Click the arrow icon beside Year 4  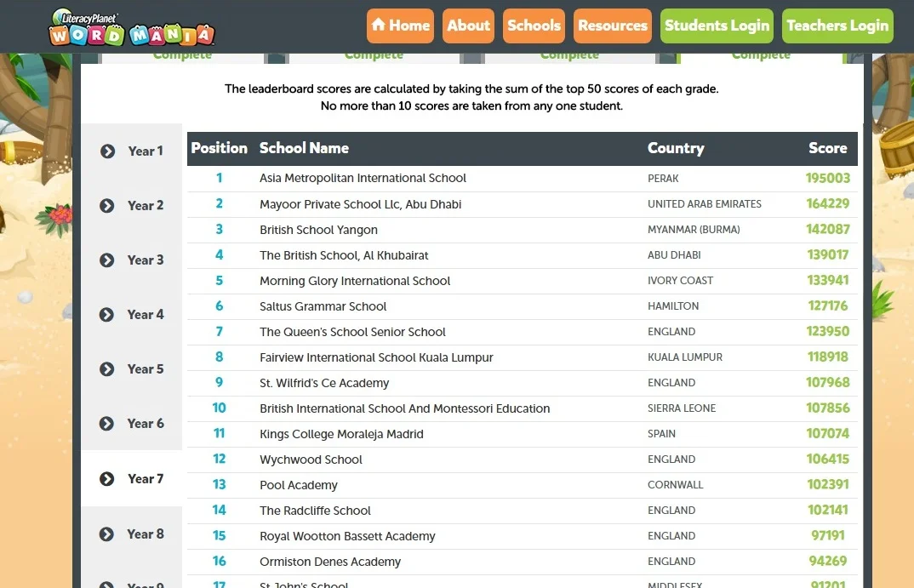click(x=106, y=315)
